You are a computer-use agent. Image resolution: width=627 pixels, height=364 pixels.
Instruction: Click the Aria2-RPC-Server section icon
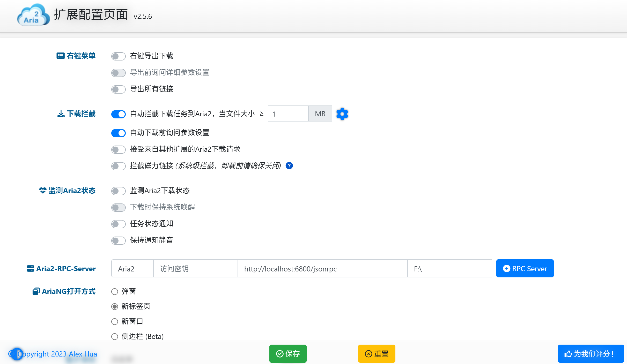point(30,269)
